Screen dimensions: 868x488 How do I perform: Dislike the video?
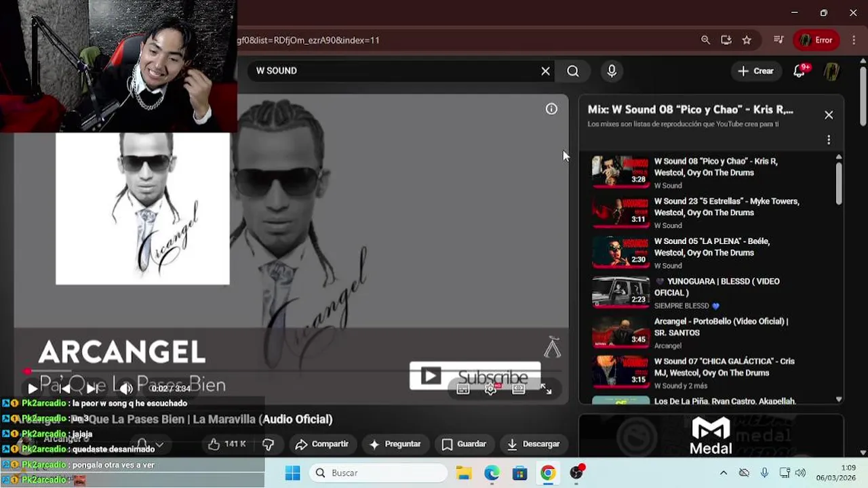tap(269, 444)
